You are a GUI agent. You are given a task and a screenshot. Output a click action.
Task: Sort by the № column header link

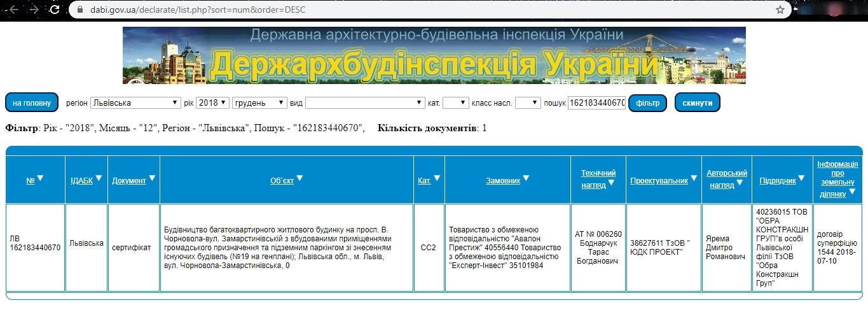pyautogui.click(x=31, y=181)
